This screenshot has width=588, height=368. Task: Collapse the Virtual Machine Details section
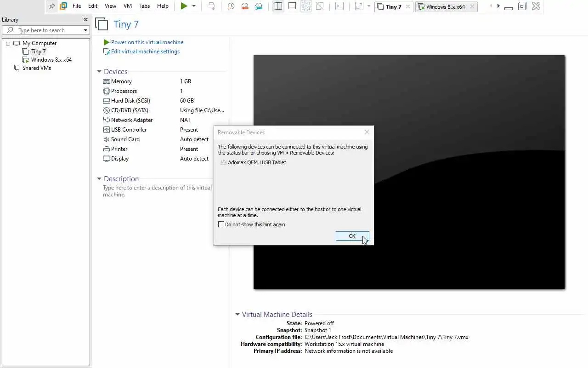pos(237,315)
